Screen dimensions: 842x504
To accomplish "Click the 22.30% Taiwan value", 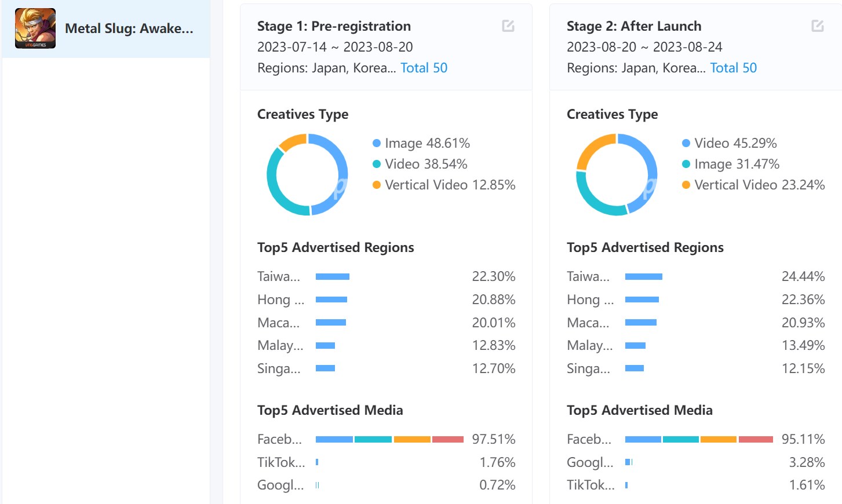I will (x=494, y=276).
